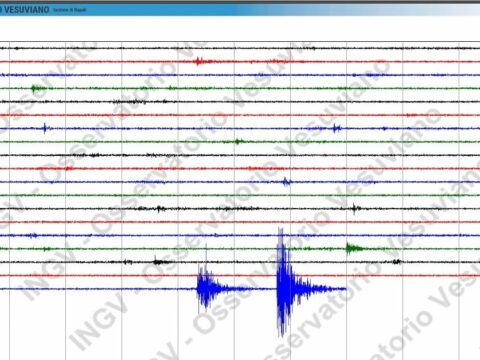Select the end point of the bottom blue trace

pos(345,289)
